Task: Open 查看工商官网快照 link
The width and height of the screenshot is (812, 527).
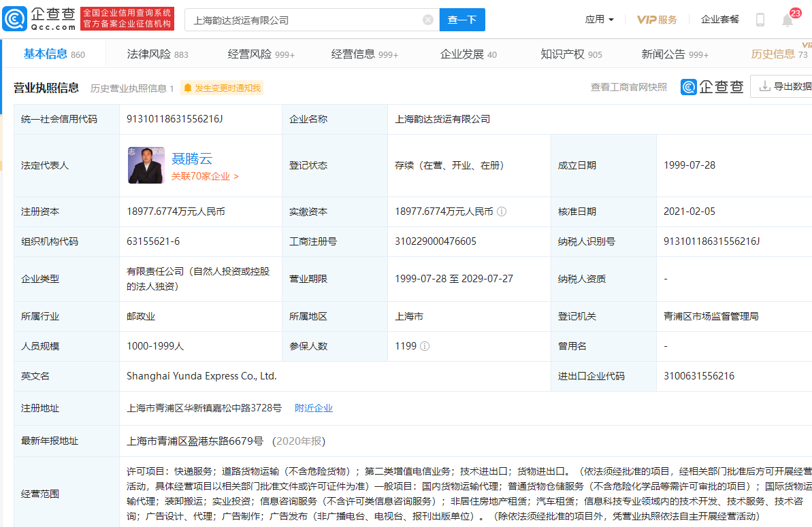Action: tap(629, 88)
